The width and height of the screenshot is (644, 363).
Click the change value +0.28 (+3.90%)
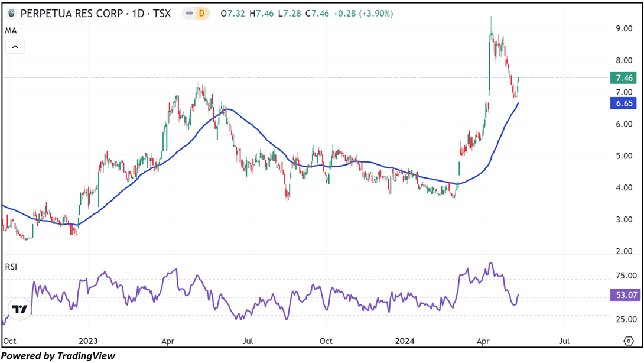point(363,14)
